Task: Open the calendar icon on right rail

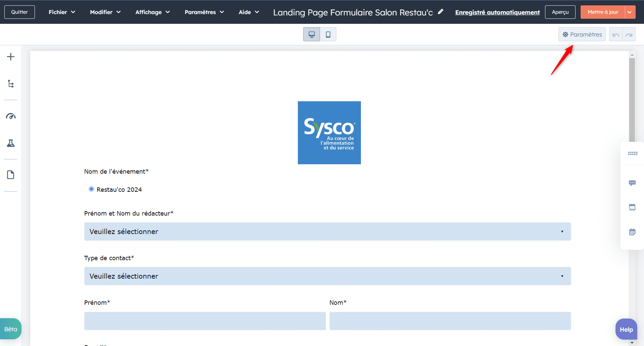Action: 632,232
